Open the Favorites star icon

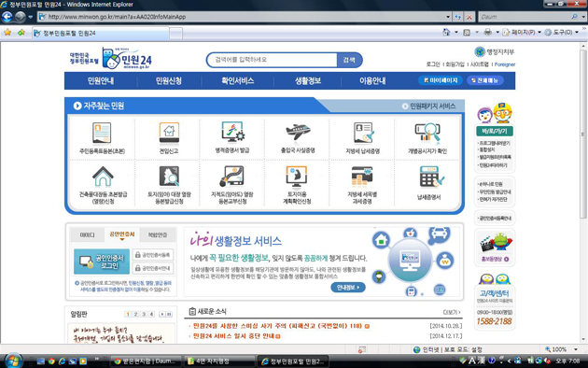click(x=7, y=33)
